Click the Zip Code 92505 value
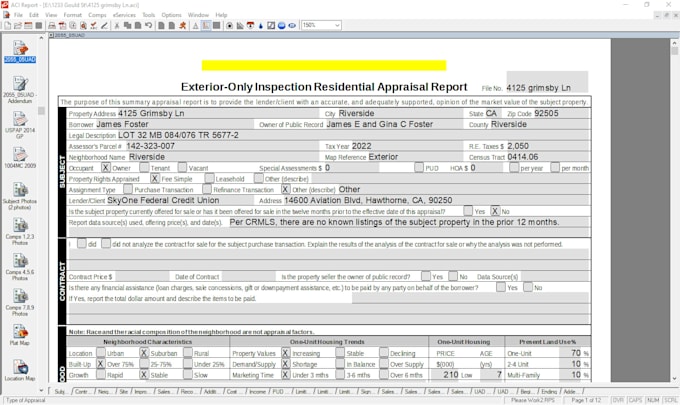The image size is (680, 405). click(546, 114)
